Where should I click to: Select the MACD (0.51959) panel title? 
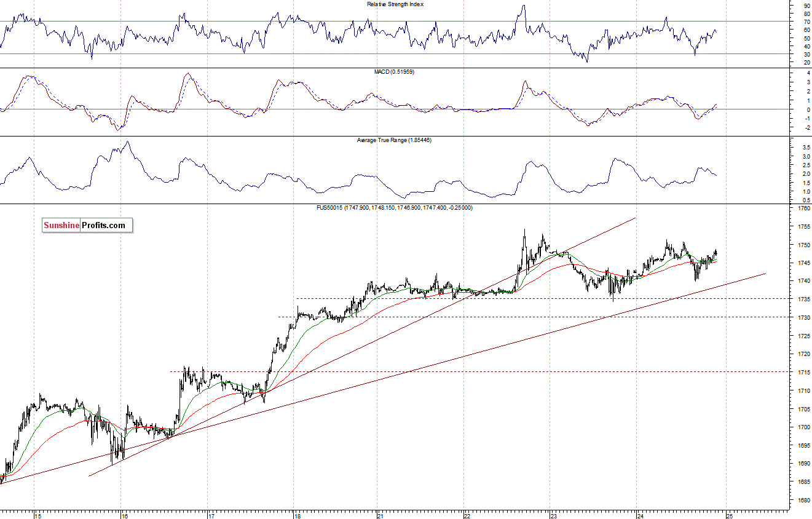point(394,72)
